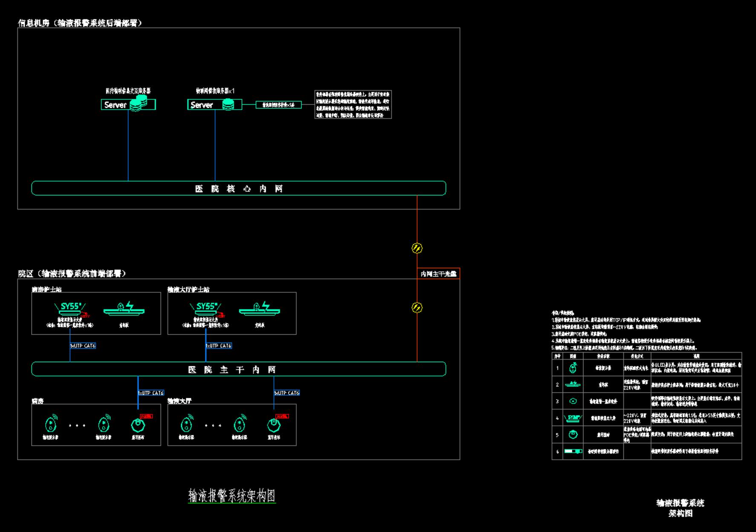Click the 内网主干光缆 orange label box
The image size is (756, 532).
click(439, 274)
